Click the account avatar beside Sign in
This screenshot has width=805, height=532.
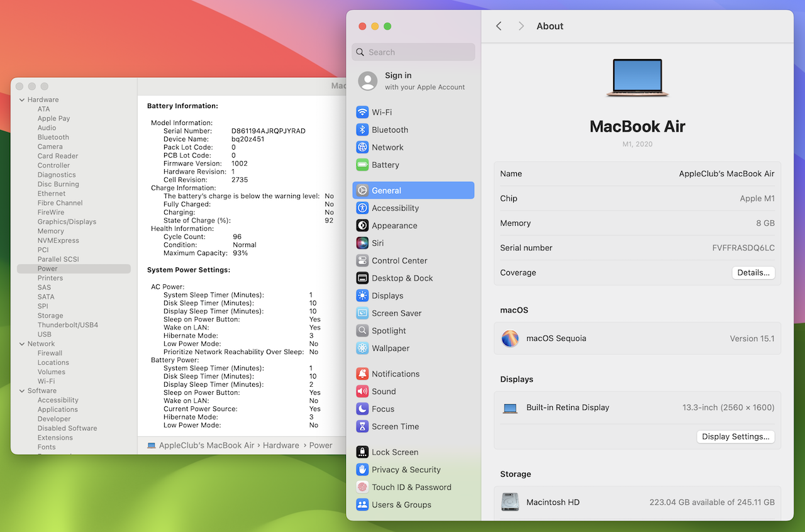(368, 80)
